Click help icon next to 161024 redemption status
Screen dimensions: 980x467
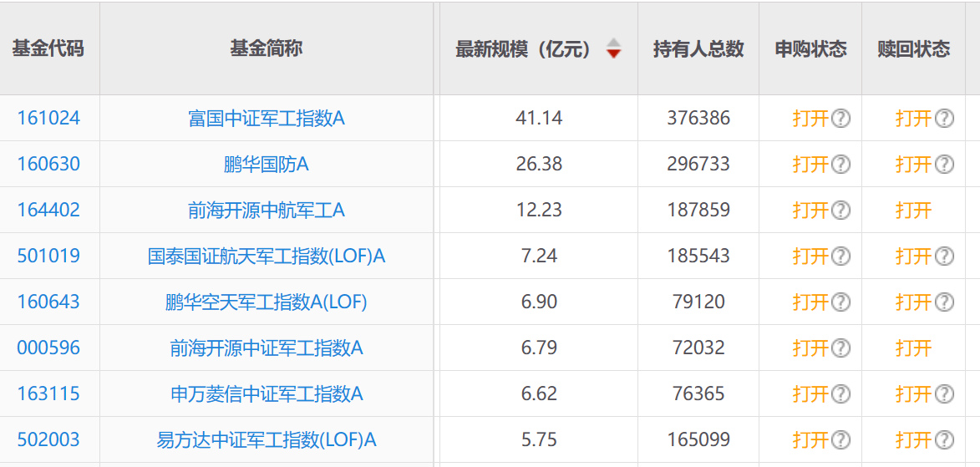click(x=944, y=118)
